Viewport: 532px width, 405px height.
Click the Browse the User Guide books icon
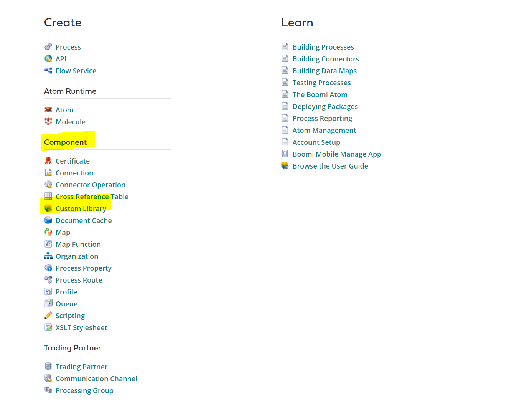[x=285, y=165]
